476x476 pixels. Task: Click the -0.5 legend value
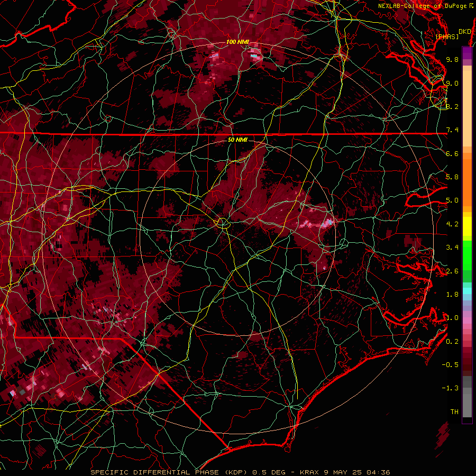click(x=450, y=365)
